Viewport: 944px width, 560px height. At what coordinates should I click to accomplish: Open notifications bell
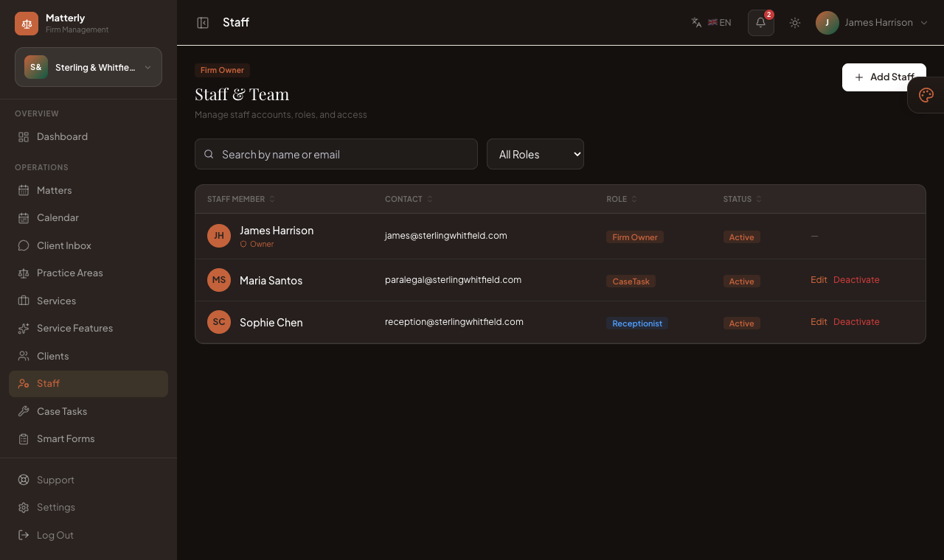point(761,23)
